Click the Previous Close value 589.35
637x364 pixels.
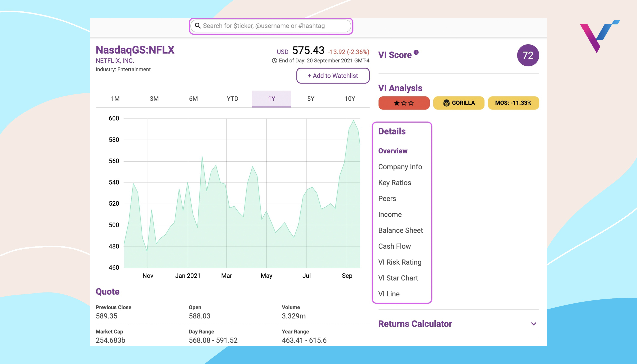click(x=107, y=316)
